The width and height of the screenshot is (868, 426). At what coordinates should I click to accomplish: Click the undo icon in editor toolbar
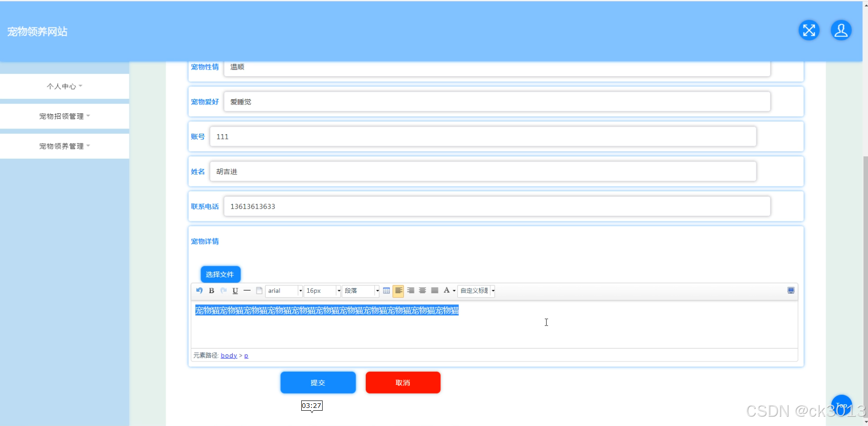click(199, 290)
